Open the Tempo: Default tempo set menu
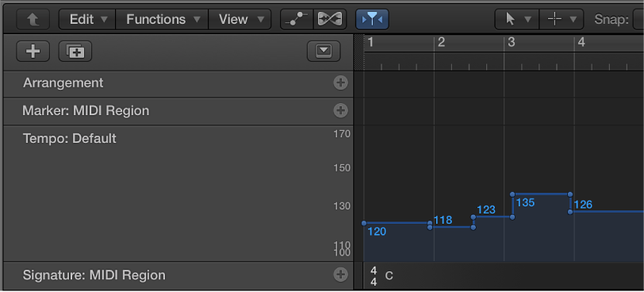 70,138
